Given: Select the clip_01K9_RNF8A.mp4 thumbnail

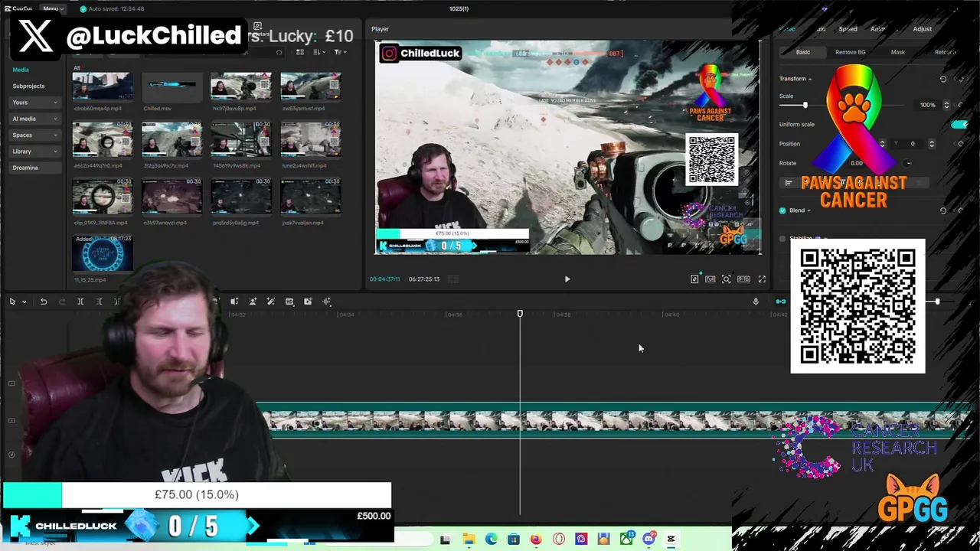Looking at the screenshot, I should tap(103, 196).
